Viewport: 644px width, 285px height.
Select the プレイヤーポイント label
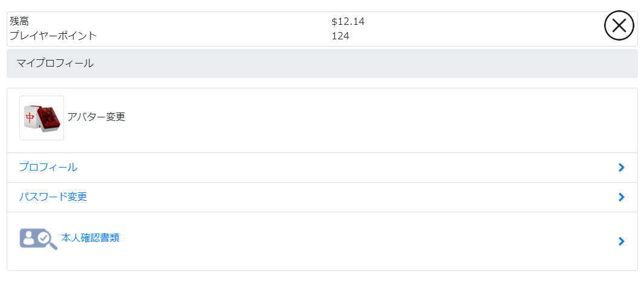pos(53,36)
